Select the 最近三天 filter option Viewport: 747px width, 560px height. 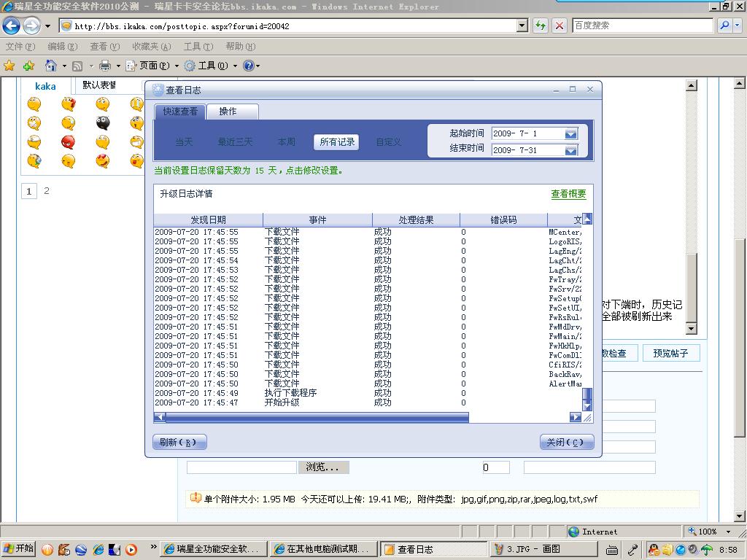(x=235, y=142)
